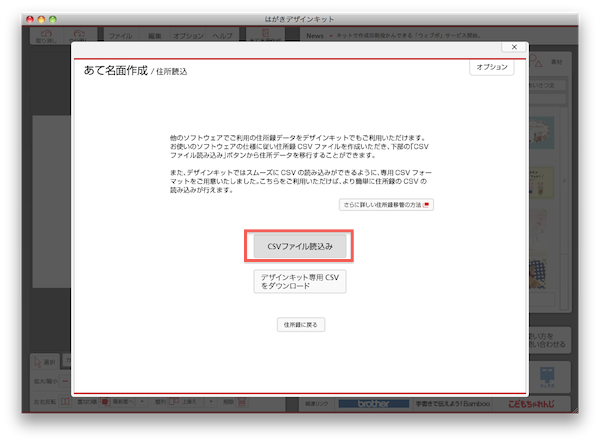Click the 整列 align icon
The width and height of the screenshot is (600, 443).
[174, 402]
